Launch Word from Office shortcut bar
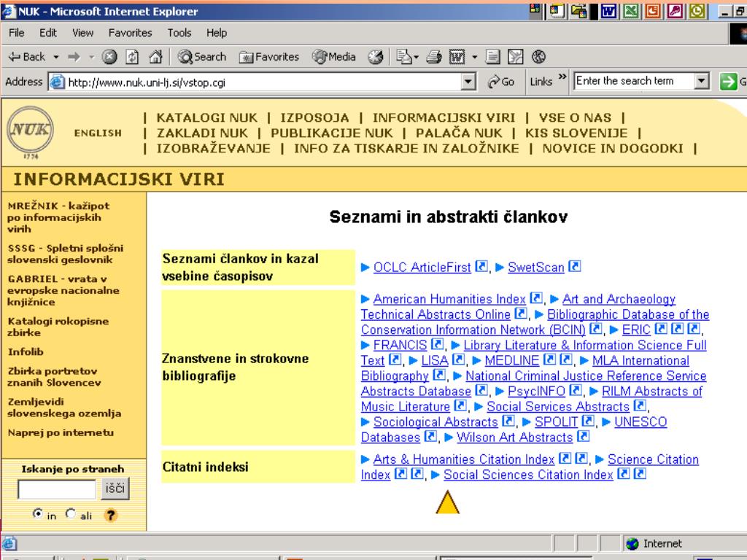 [608, 11]
